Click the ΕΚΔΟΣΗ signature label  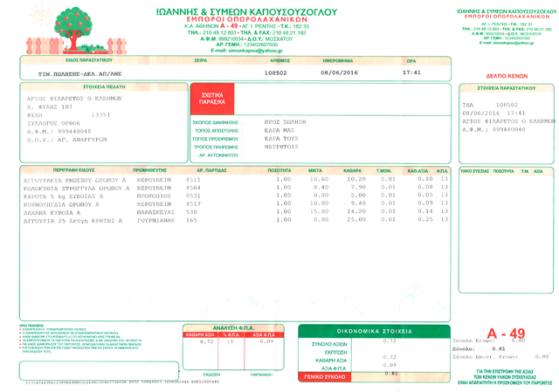pyautogui.click(x=211, y=375)
